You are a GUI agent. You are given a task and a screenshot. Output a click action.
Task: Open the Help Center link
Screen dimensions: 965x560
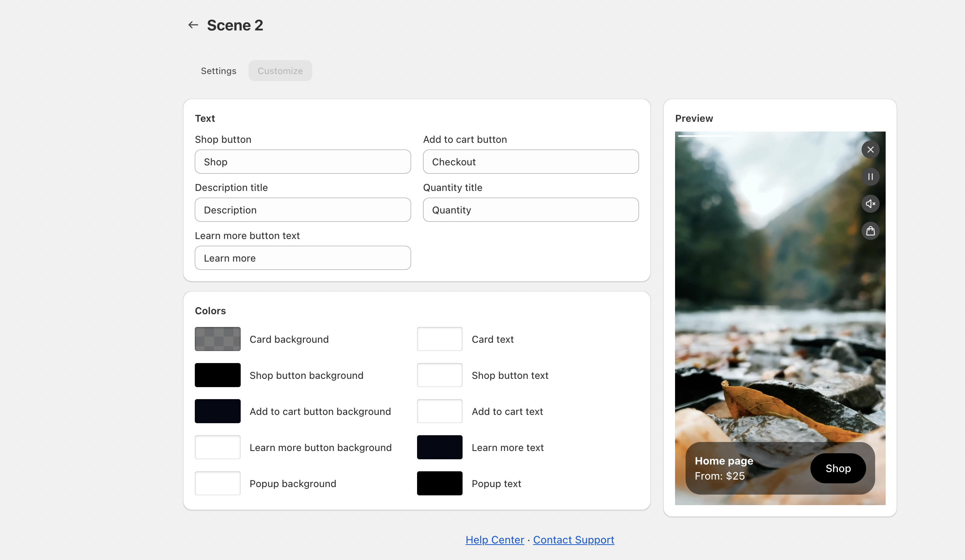[x=495, y=540]
